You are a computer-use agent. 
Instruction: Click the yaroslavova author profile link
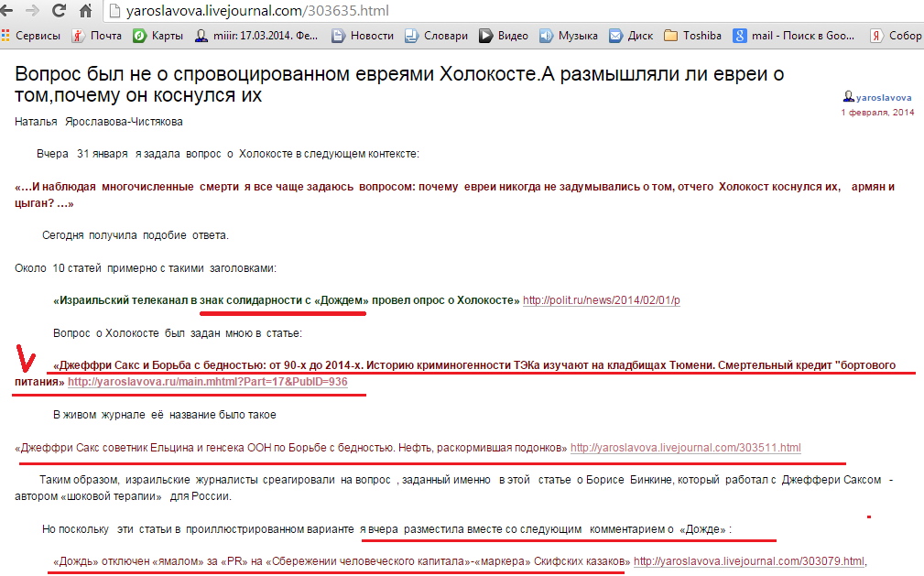[x=884, y=98]
